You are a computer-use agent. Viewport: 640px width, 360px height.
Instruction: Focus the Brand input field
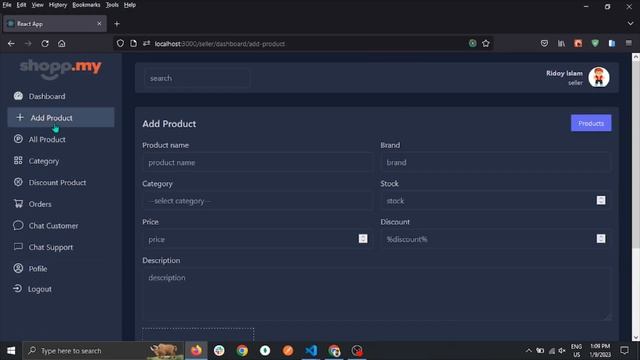click(x=496, y=162)
